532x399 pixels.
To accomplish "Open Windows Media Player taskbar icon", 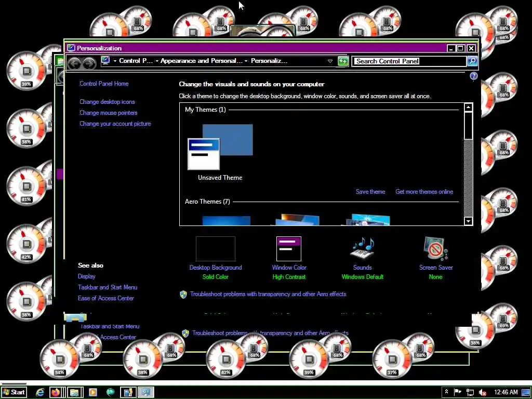I will (x=92, y=392).
